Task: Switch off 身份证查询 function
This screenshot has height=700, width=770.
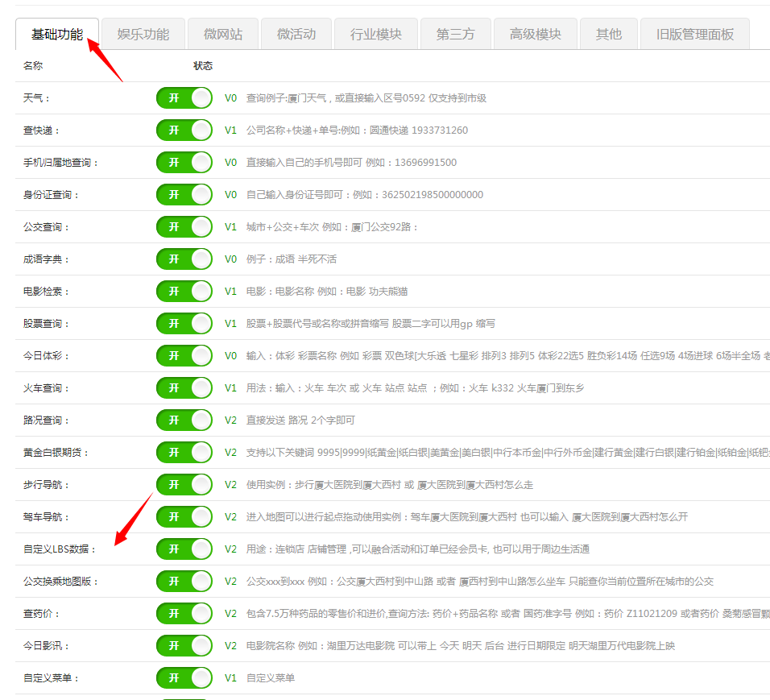Action: (x=184, y=195)
